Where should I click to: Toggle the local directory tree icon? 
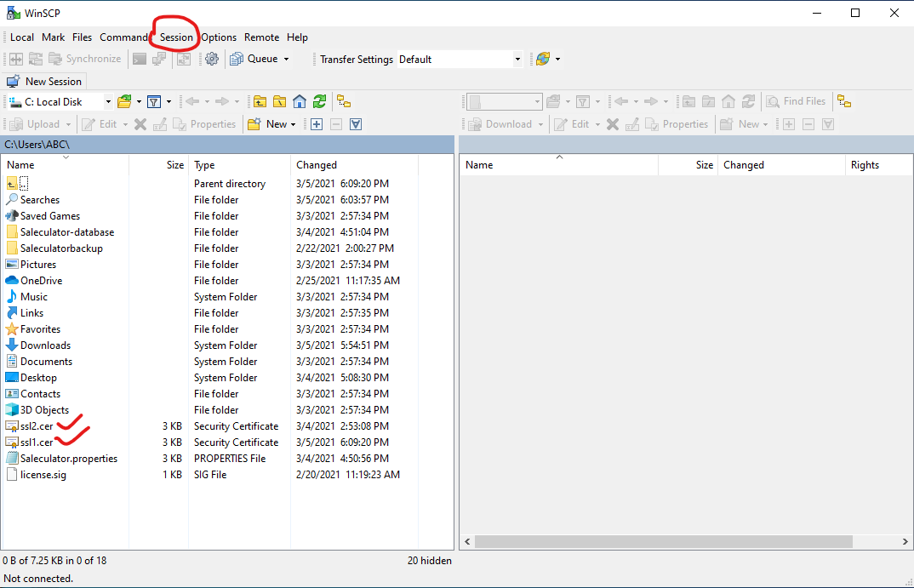coord(344,102)
